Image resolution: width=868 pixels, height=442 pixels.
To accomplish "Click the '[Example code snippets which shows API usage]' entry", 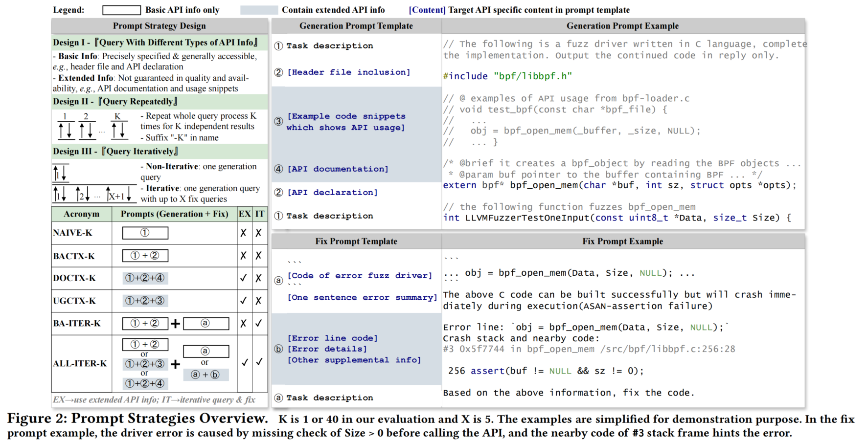I will [x=346, y=122].
